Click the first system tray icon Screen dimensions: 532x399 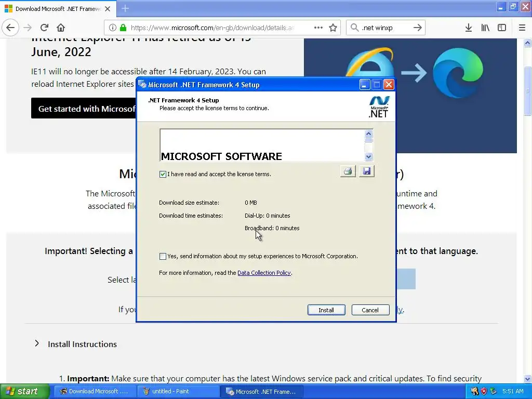point(475,392)
